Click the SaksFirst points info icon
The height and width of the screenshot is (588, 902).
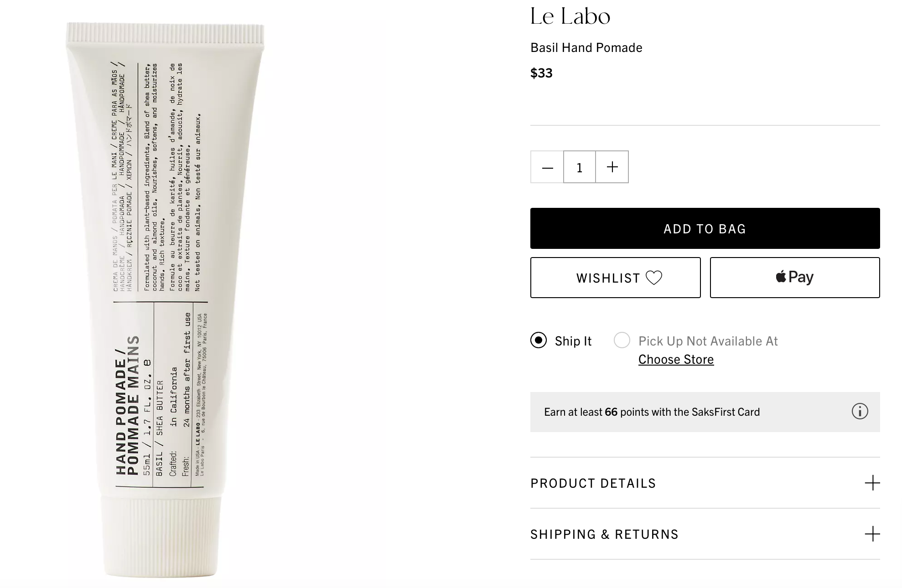(860, 412)
